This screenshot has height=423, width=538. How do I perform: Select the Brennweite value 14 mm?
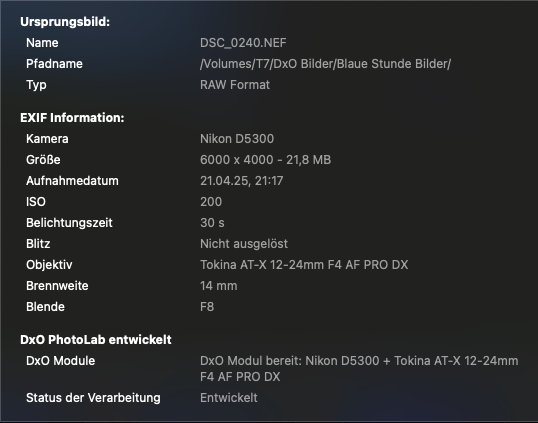pyautogui.click(x=219, y=286)
